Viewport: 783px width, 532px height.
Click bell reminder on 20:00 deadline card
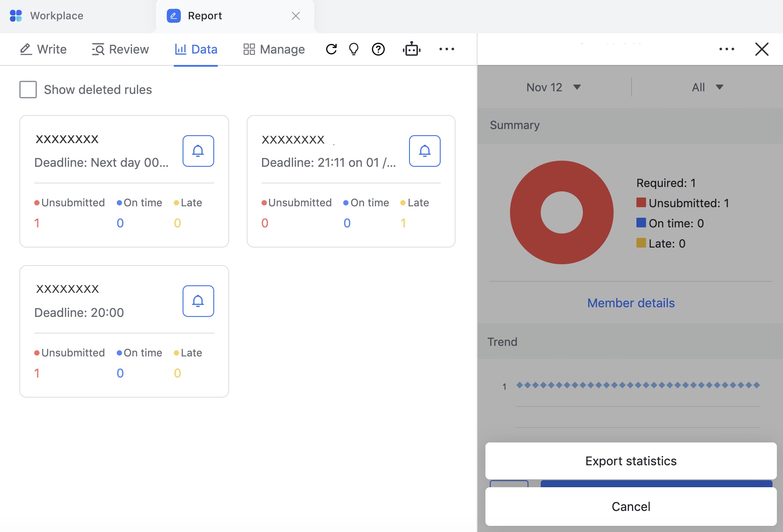[198, 301]
